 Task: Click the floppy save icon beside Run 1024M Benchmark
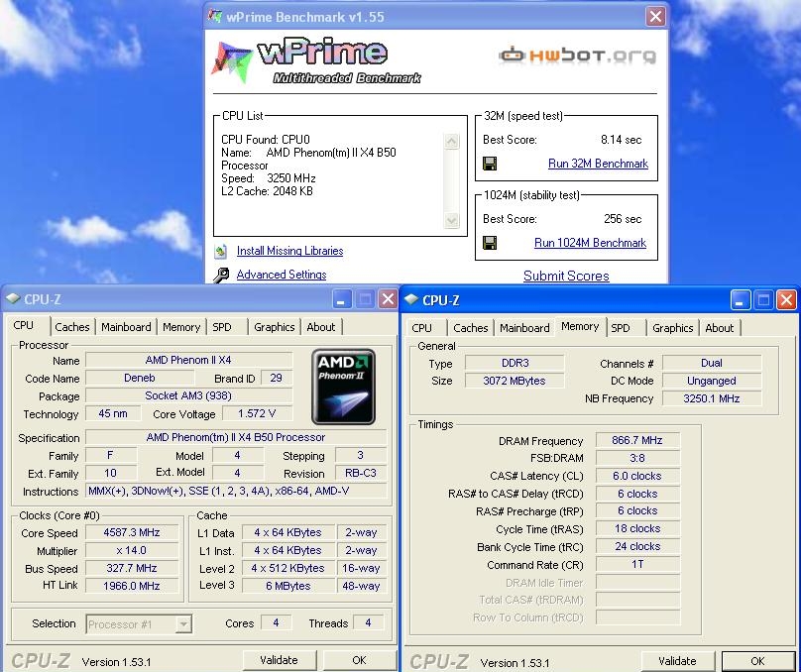pos(490,243)
